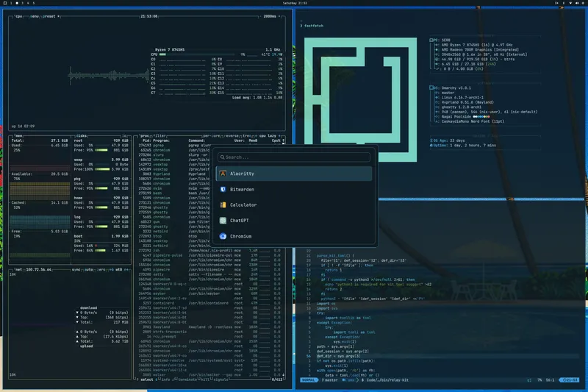Select the containerd process row

point(209,303)
